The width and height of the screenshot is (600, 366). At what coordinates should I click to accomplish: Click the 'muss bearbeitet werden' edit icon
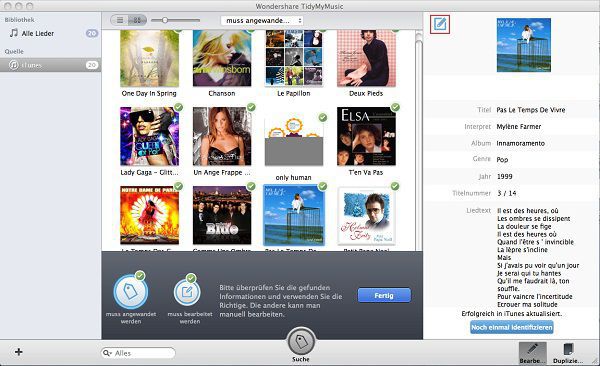tap(187, 292)
